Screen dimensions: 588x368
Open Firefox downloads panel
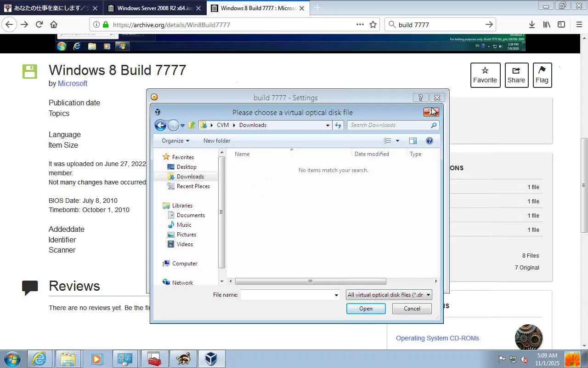531,24
